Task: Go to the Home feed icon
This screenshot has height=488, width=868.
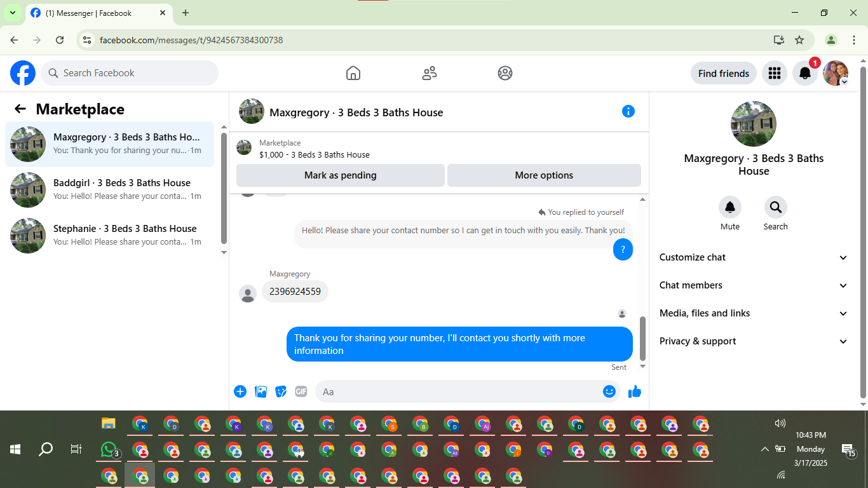Action: tap(353, 73)
